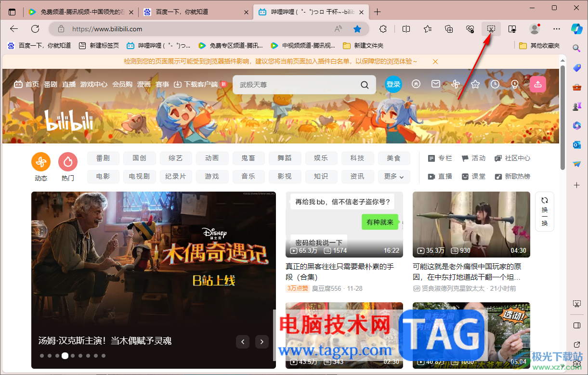Open the tab actions menu icon
The width and height of the screenshot is (588, 375).
12,12
